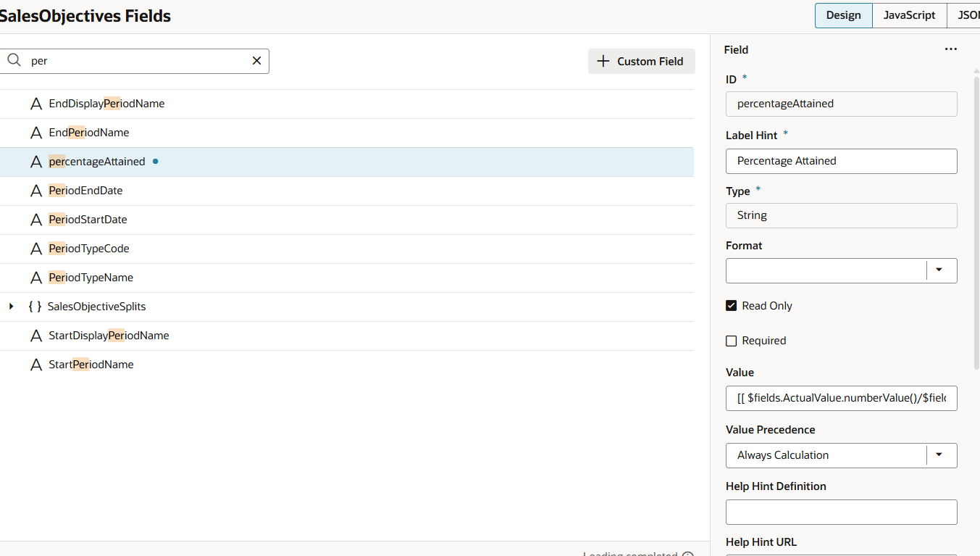The image size is (980, 556).
Task: Click the type icon beside StartPeriodName
Action: (x=36, y=365)
